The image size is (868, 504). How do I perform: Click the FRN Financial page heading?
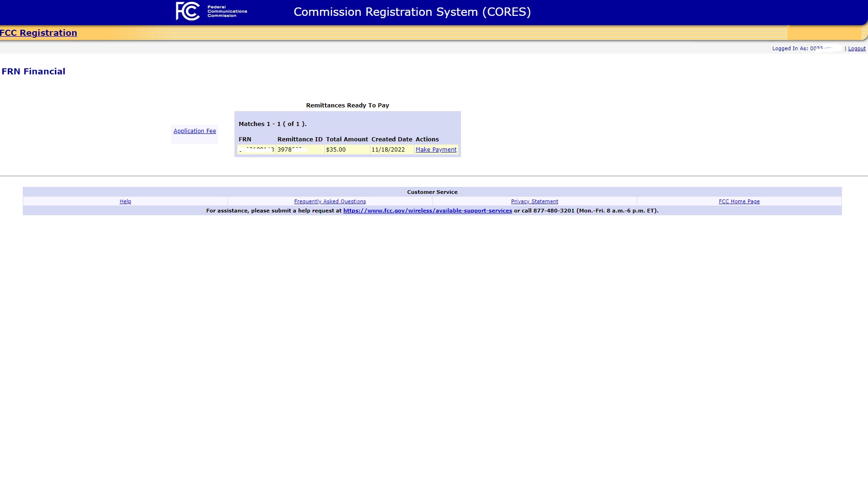pyautogui.click(x=33, y=72)
